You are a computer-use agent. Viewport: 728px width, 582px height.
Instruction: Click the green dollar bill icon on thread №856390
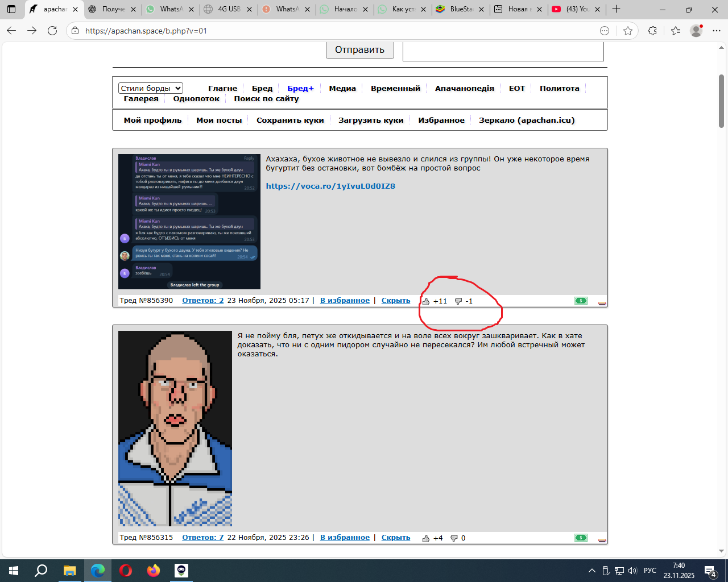coord(581,301)
